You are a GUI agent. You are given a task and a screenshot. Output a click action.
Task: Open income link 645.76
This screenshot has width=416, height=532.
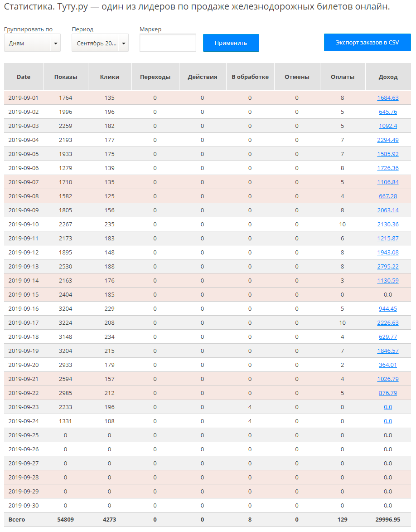[x=388, y=112]
